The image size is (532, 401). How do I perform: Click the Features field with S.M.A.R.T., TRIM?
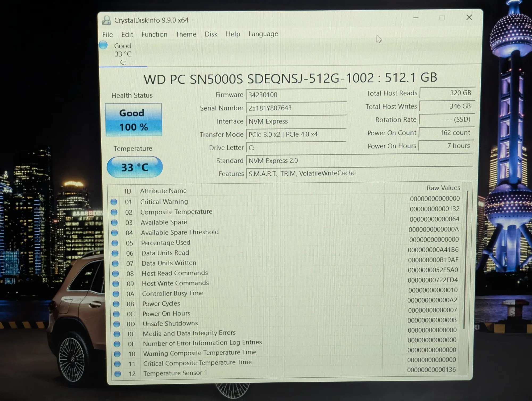point(360,173)
